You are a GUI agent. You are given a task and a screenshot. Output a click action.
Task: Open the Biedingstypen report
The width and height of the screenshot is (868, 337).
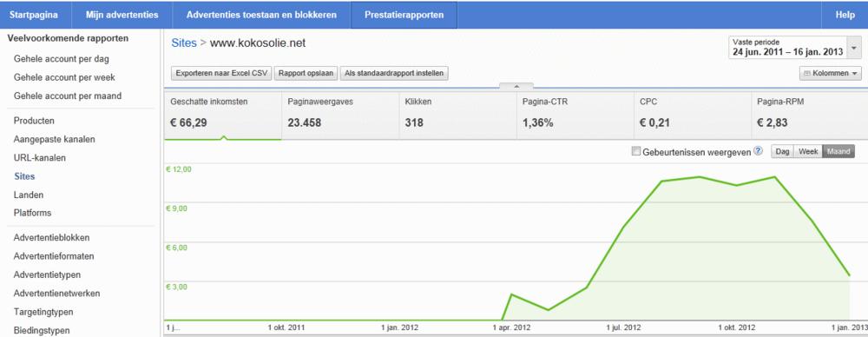[x=42, y=330]
